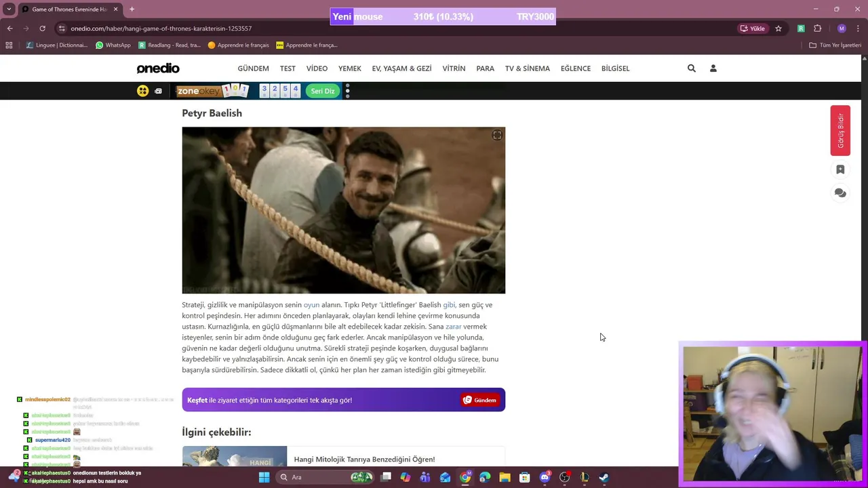The width and height of the screenshot is (868, 488).
Task: Click the Gündem button in Keşfet banner
Action: point(480,401)
